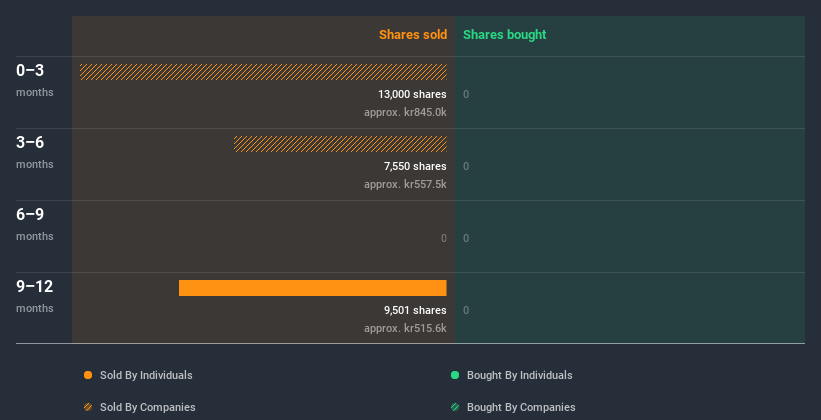This screenshot has height=420, width=821.
Task: Select the approx. kr515.6k amount
Action: (x=405, y=329)
